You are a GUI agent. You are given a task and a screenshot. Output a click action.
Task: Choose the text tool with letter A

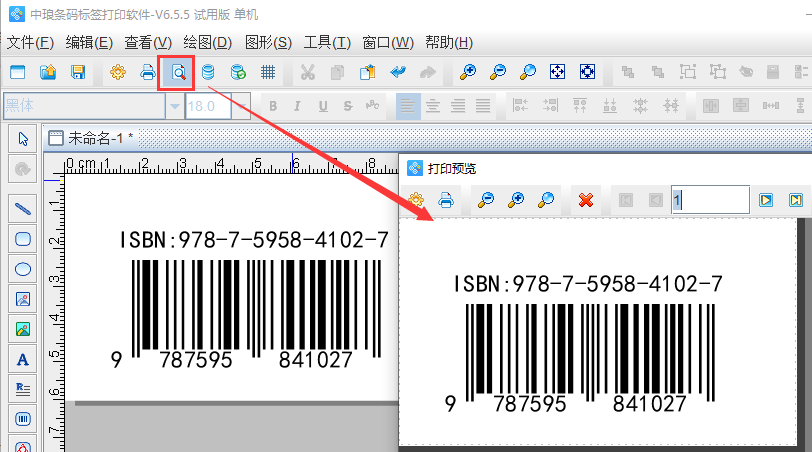click(x=23, y=358)
